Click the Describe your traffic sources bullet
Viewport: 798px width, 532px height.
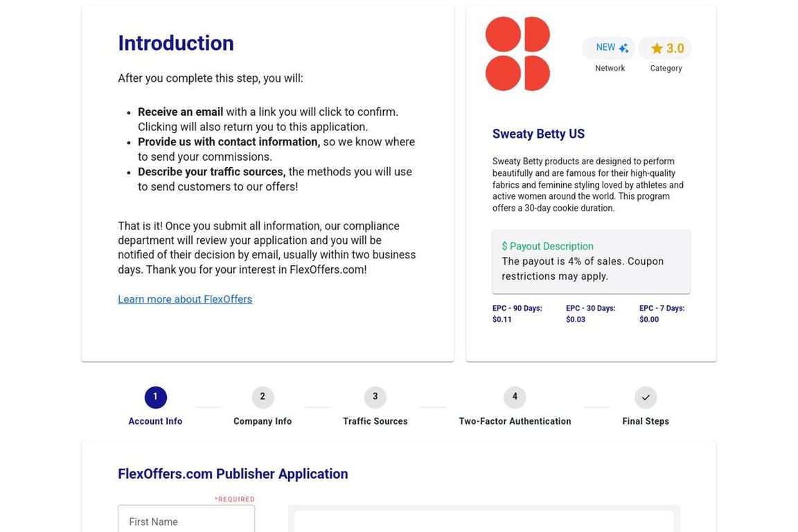click(275, 179)
